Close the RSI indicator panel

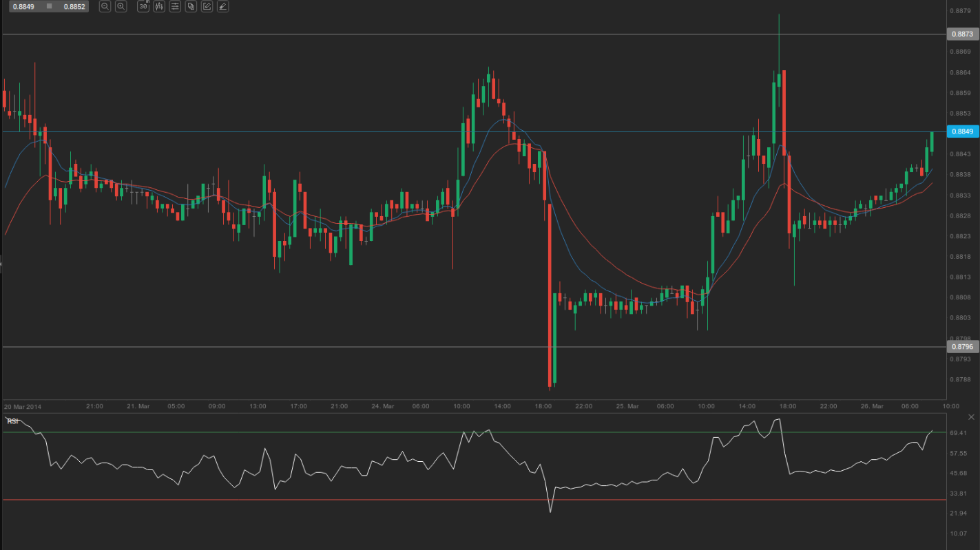pyautogui.click(x=972, y=417)
